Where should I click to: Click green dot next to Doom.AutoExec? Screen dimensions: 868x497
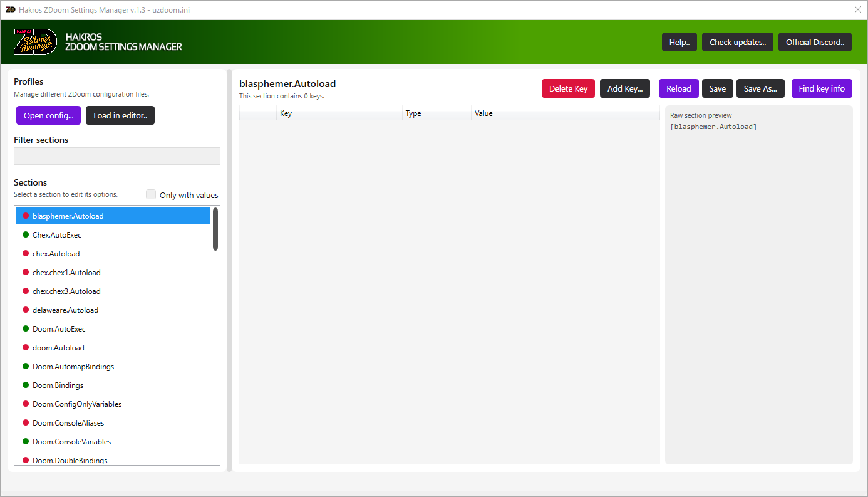pos(26,328)
